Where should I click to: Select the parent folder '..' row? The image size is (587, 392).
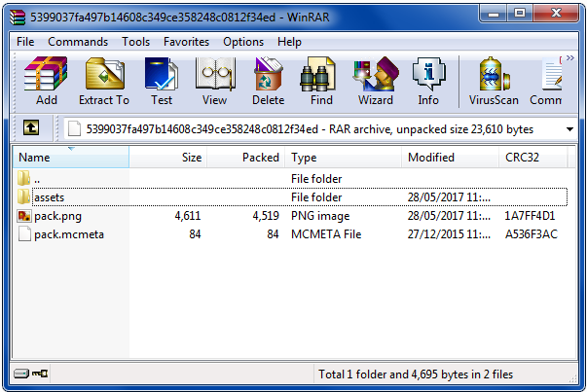pos(292,179)
